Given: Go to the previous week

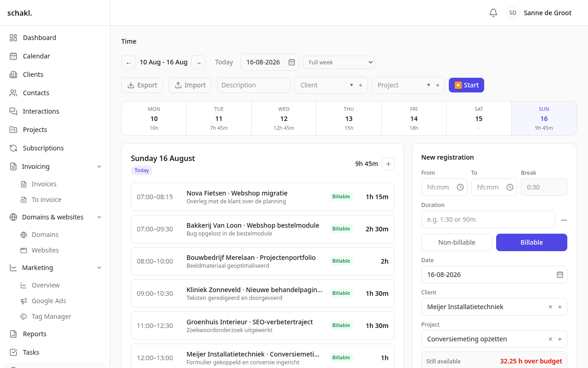Looking at the screenshot, I should pos(129,62).
